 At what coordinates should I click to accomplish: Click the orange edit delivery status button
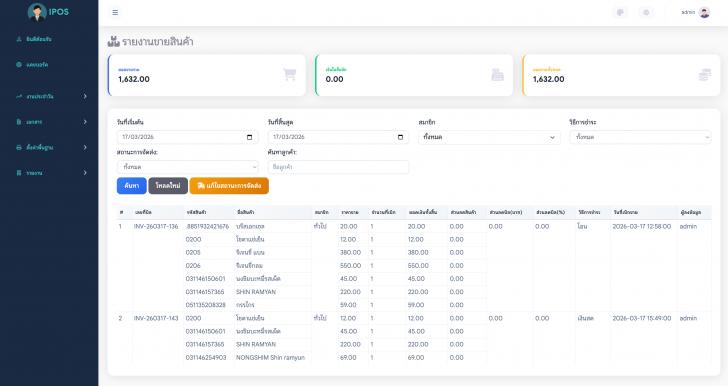pos(229,185)
